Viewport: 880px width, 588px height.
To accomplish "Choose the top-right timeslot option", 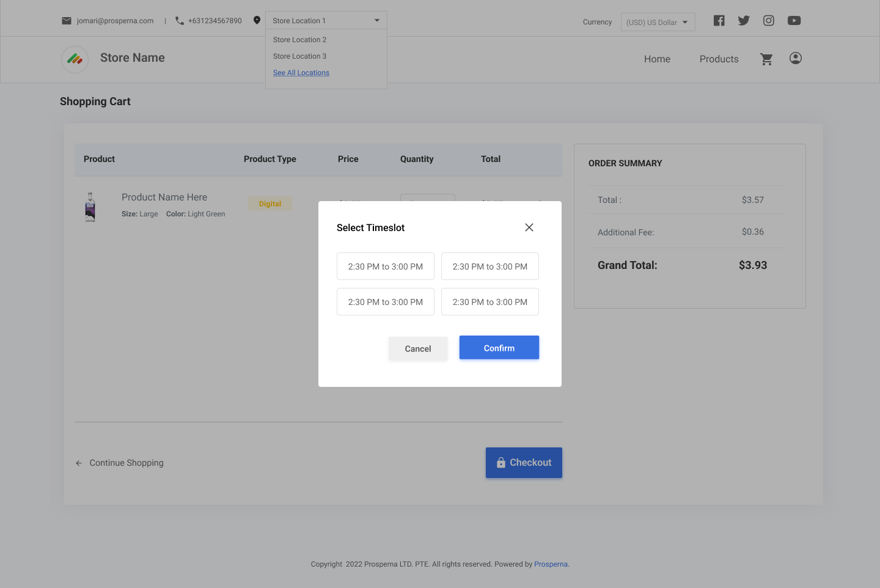I will (x=490, y=266).
